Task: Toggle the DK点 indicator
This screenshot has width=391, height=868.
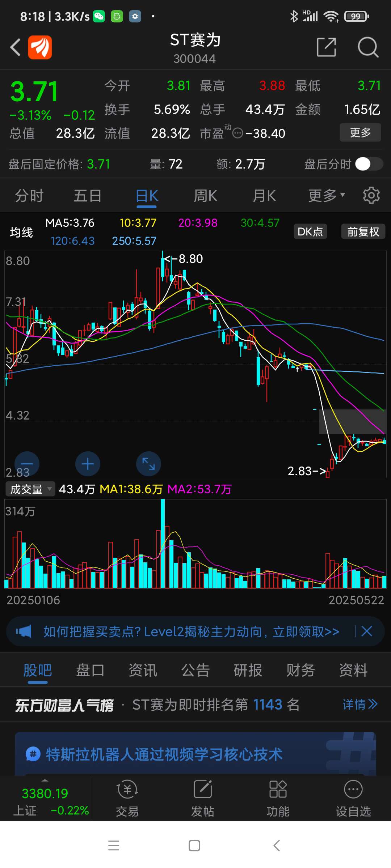Action: 310,231
